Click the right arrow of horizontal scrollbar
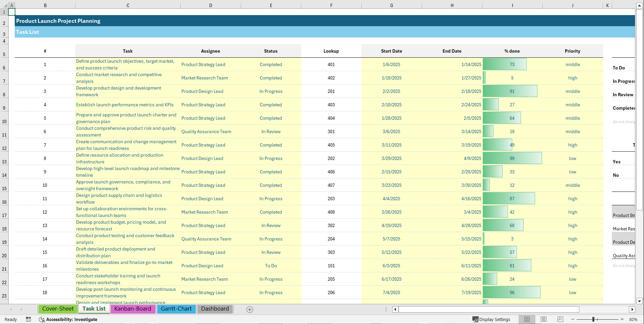The height and width of the screenshot is (324, 644). click(x=632, y=309)
